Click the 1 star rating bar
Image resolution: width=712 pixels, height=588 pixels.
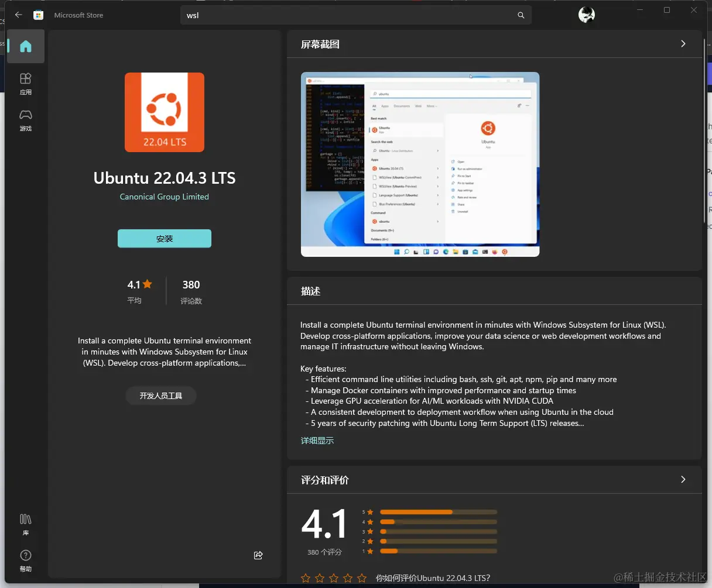(438, 551)
